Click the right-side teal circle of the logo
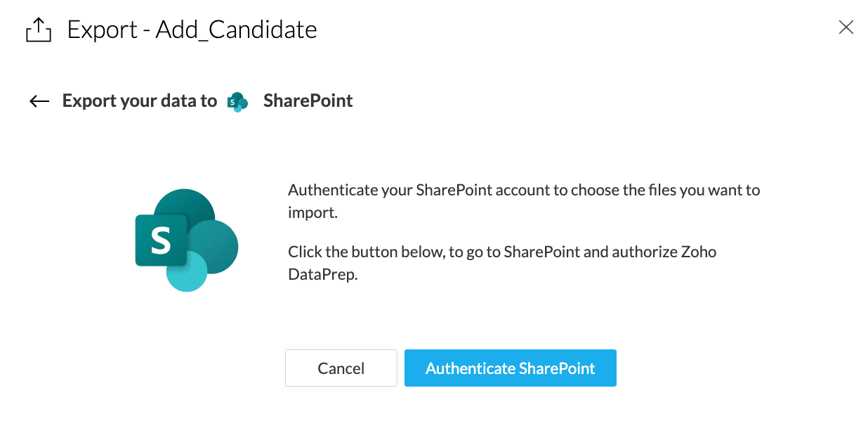The image size is (868, 426). coord(219,246)
